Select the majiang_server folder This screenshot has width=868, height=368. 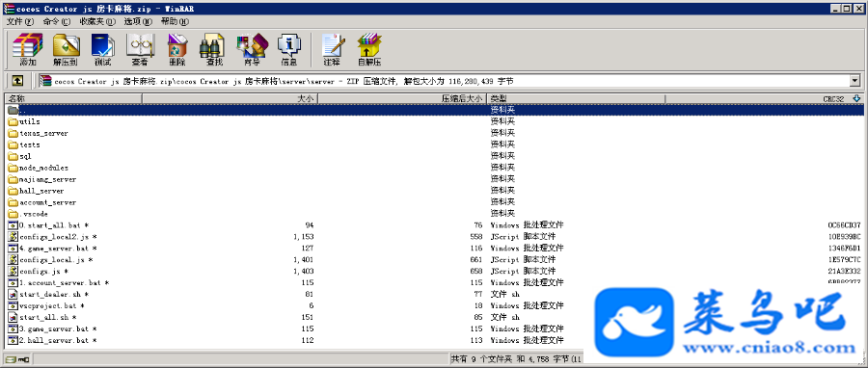click(47, 179)
